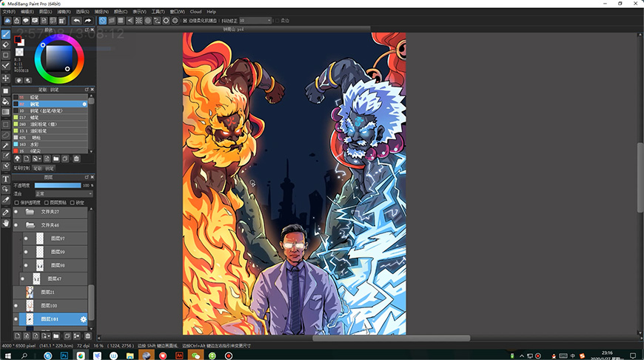
Task: Select the Lasso tool
Action: [x=6, y=135]
